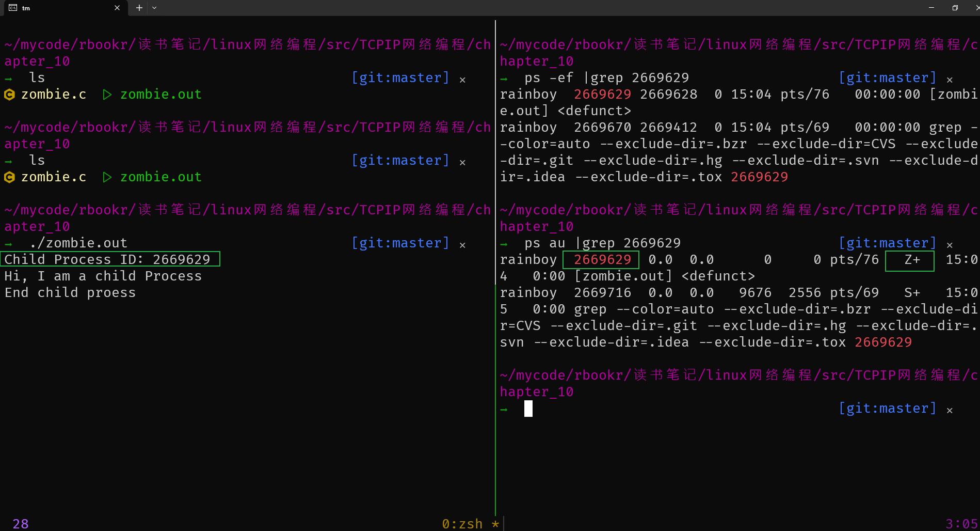Click the green-boxed PID 2669629 in ps au output
This screenshot has width=980, height=531.
601,260
